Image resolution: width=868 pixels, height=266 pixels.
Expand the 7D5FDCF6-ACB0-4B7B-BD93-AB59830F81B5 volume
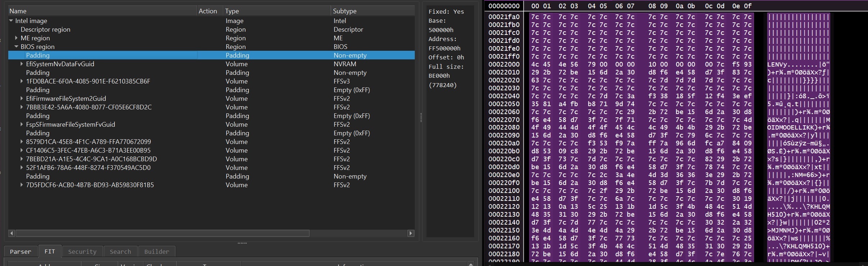pyautogui.click(x=22, y=185)
